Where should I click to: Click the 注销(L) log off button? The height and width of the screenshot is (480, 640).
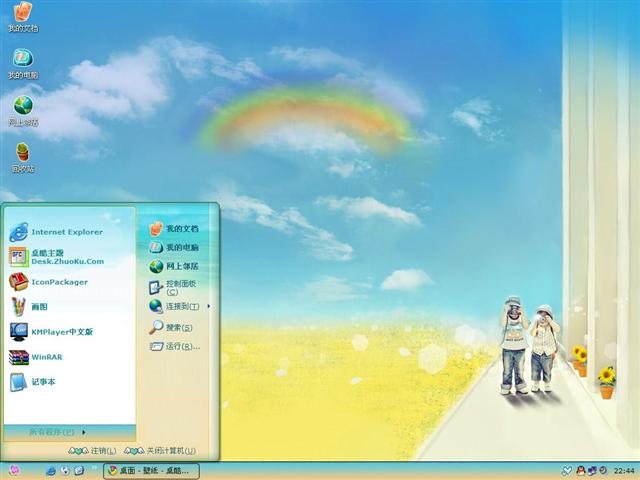click(x=92, y=451)
